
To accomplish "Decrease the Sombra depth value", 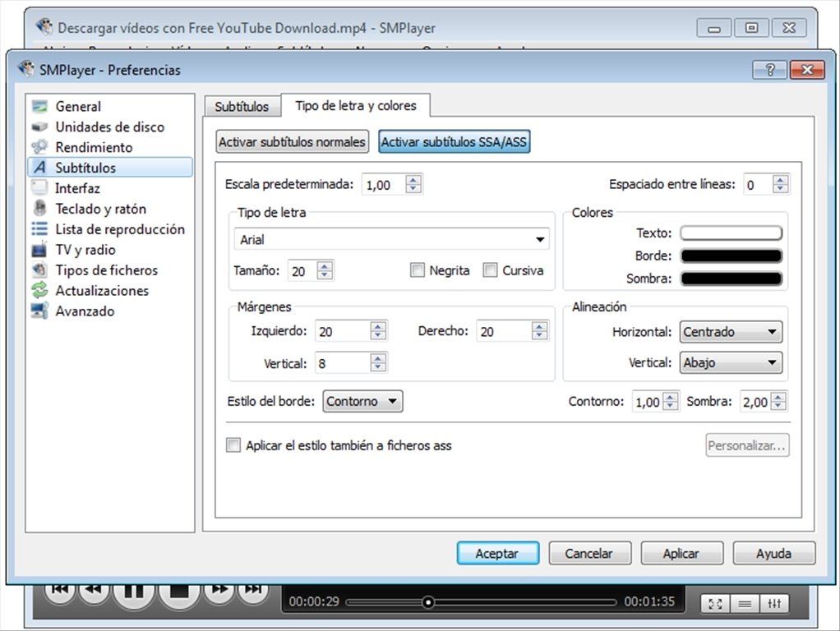I will coord(779,407).
